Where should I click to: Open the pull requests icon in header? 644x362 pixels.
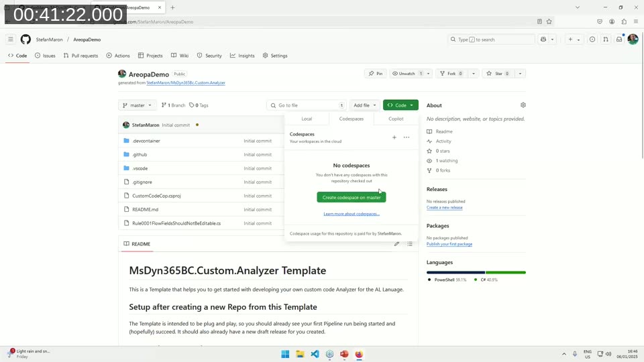[606, 40]
